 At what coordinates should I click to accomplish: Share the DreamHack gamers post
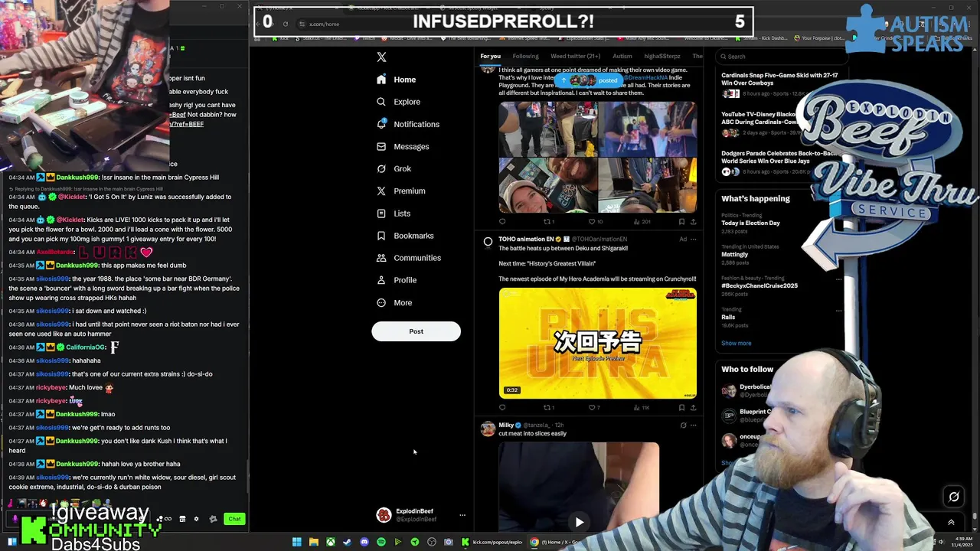point(693,222)
